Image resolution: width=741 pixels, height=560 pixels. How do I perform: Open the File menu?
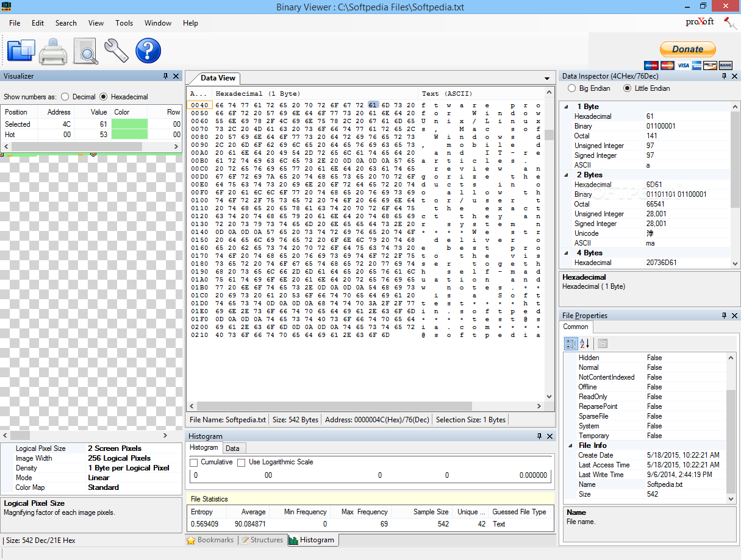pos(15,23)
